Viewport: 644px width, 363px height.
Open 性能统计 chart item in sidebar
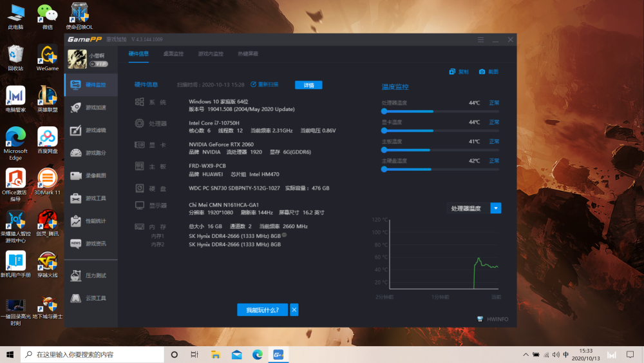pyautogui.click(x=91, y=221)
